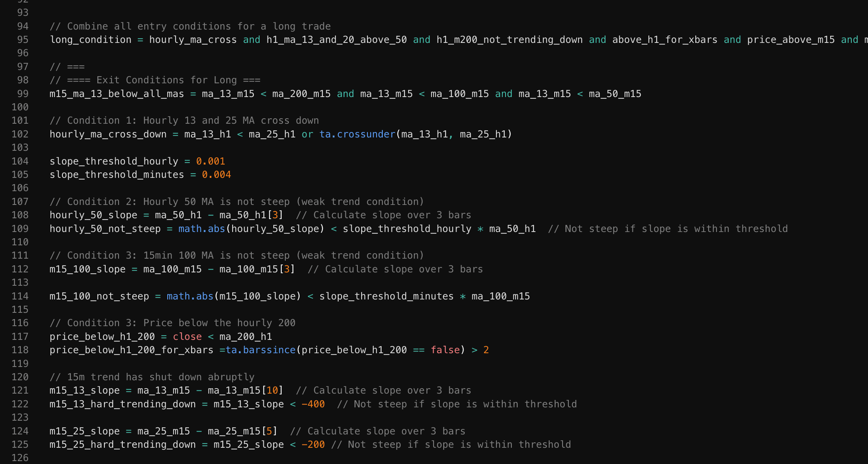Click the Exit Conditions for Long comment
The width and height of the screenshot is (868, 464).
coord(155,80)
